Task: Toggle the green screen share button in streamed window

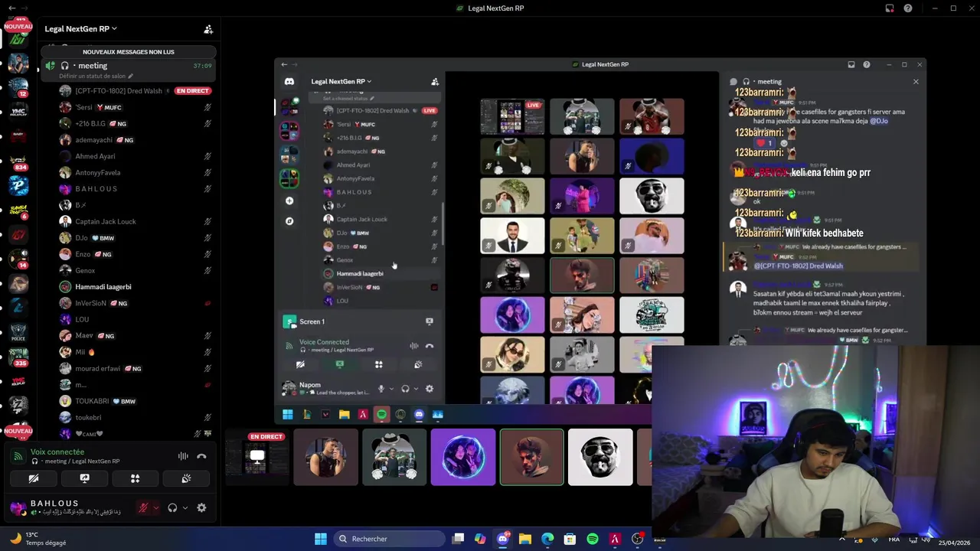Action: click(x=339, y=364)
